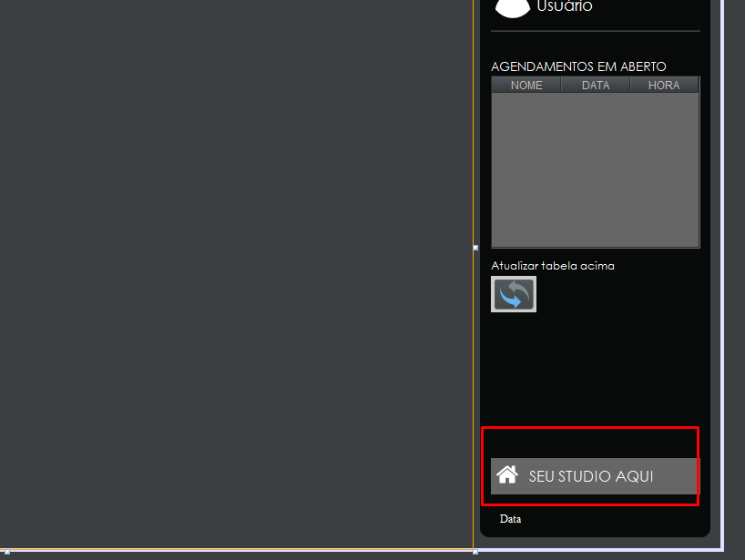Select the Data label below the studio button
This screenshot has width=745, height=560.
tap(510, 519)
